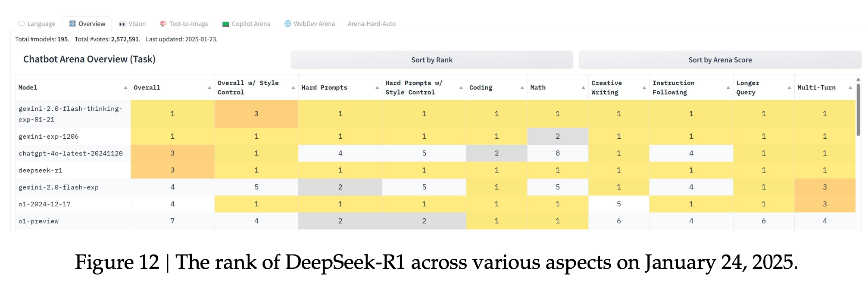
Task: Click the Sort by Arena Score button
Action: pyautogui.click(x=720, y=60)
